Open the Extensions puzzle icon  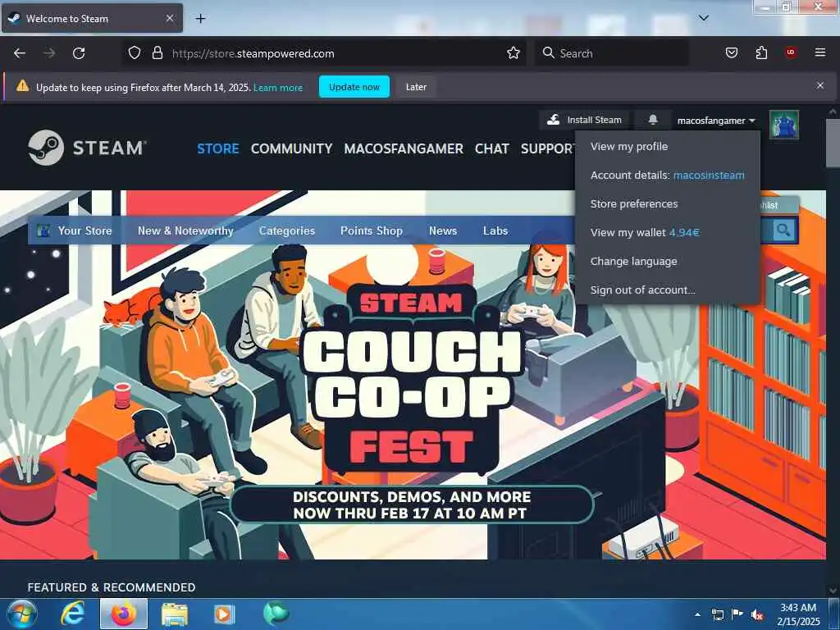[761, 53]
